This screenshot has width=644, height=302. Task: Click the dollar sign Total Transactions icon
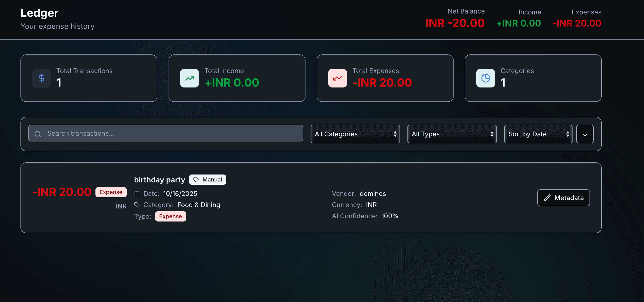[x=41, y=78]
